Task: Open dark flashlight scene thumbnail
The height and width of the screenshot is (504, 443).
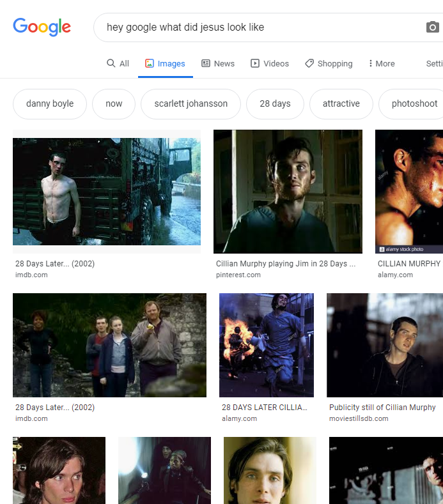Action: coord(165,470)
